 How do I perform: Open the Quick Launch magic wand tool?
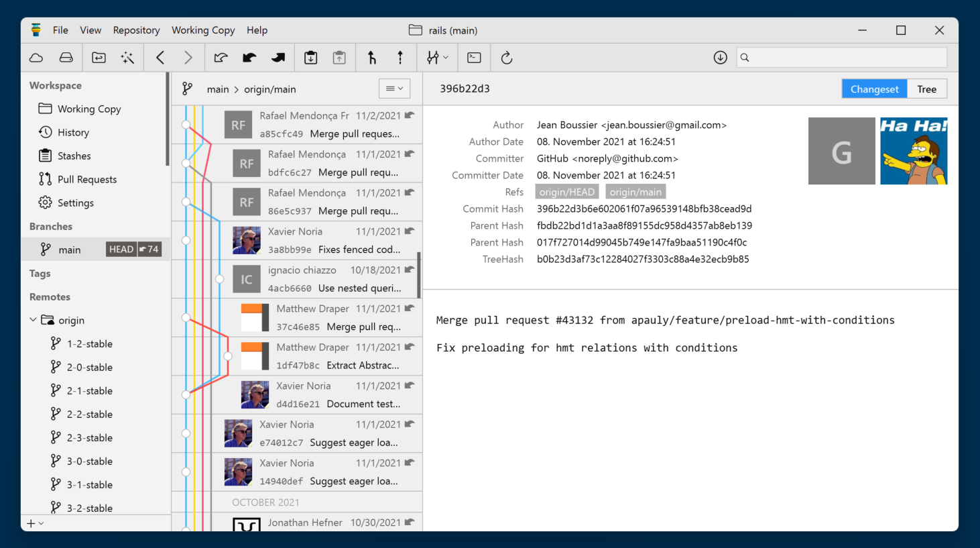coord(127,58)
